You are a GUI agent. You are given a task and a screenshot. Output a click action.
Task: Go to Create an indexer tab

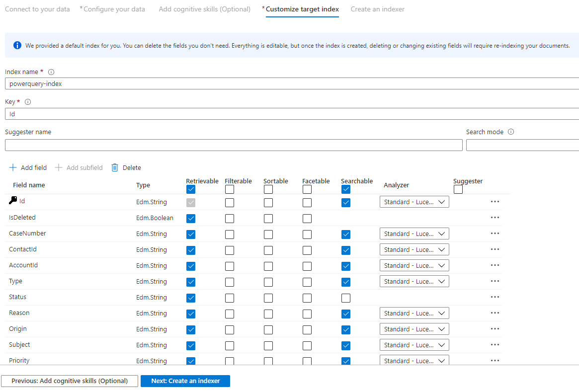pos(377,9)
